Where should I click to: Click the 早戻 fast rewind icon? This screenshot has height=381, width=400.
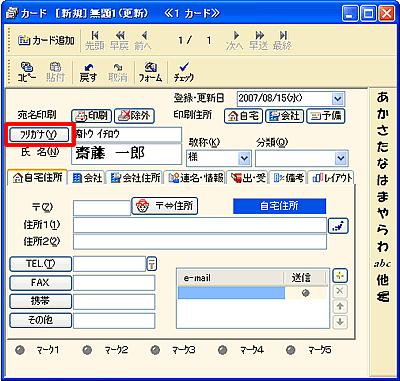119,41
